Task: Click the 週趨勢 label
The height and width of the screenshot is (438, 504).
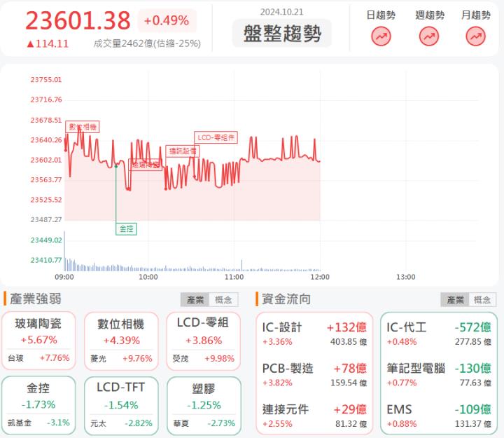Action: click(430, 15)
